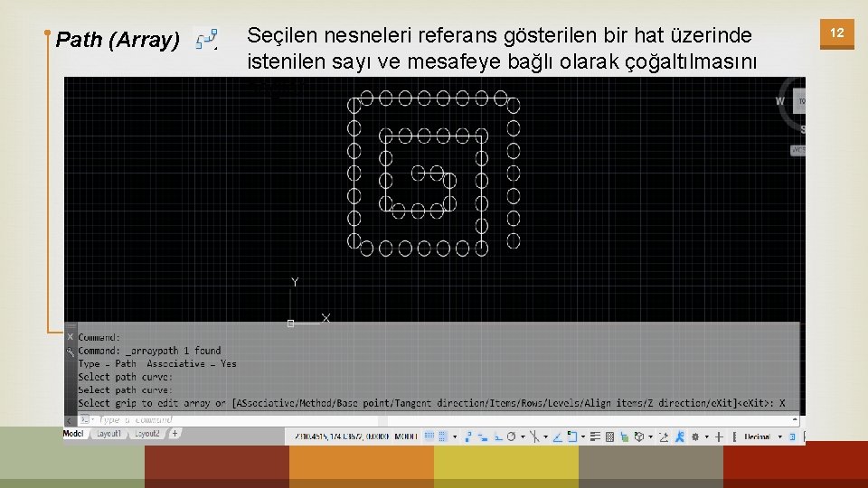Toggle lineweight display icon
This screenshot has width=868, height=488.
pyautogui.click(x=595, y=436)
